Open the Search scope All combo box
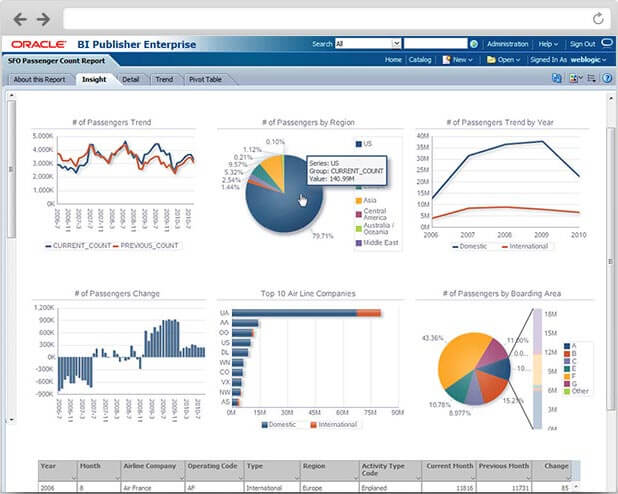The height and width of the screenshot is (494, 618). point(368,44)
